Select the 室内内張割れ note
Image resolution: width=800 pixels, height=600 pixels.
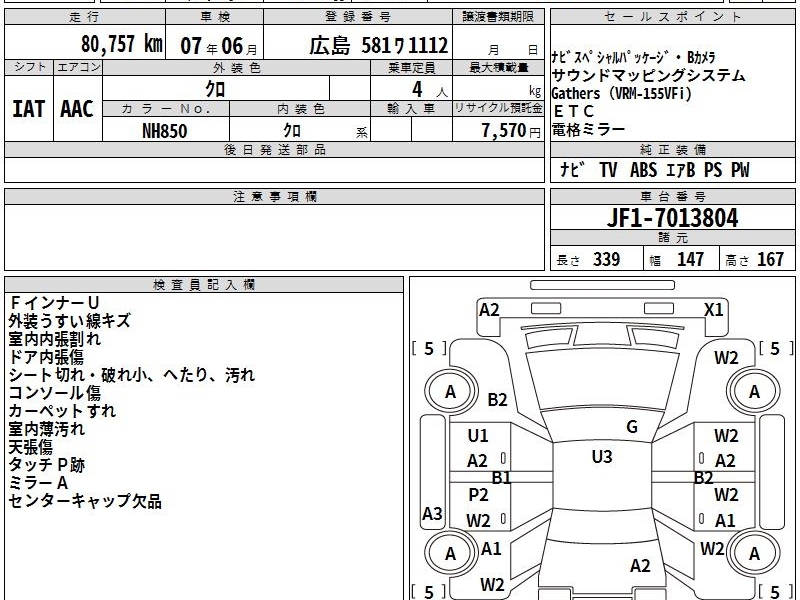pyautogui.click(x=55, y=339)
